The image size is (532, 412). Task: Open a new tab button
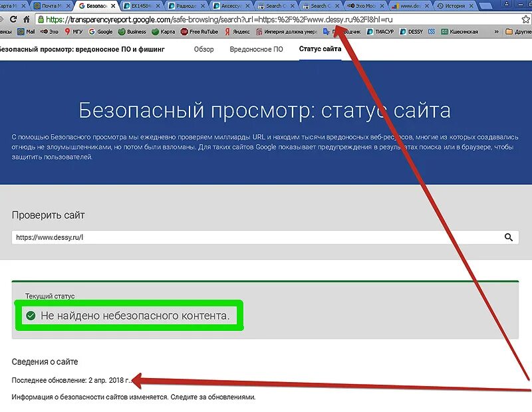(485, 5)
